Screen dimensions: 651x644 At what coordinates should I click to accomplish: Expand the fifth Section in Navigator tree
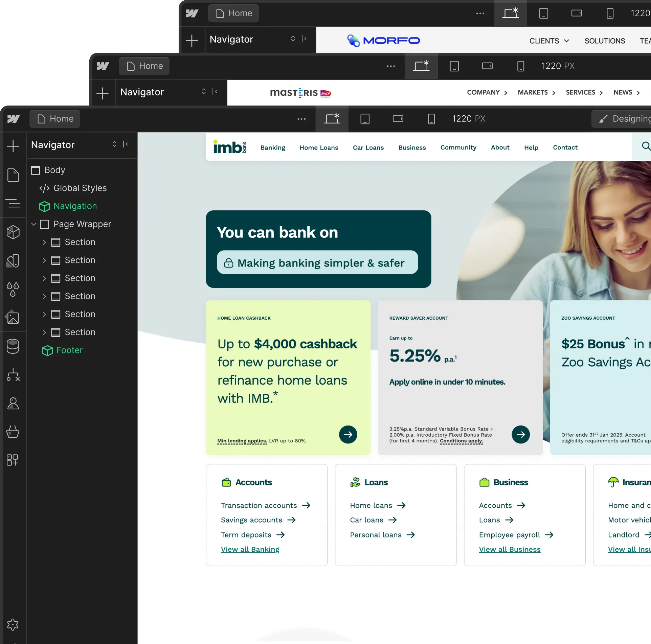tap(44, 314)
